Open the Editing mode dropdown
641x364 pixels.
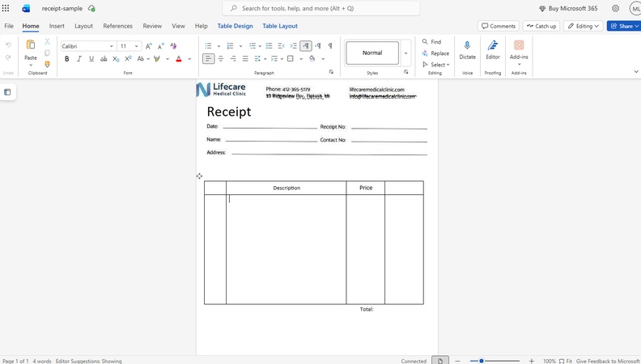point(584,26)
